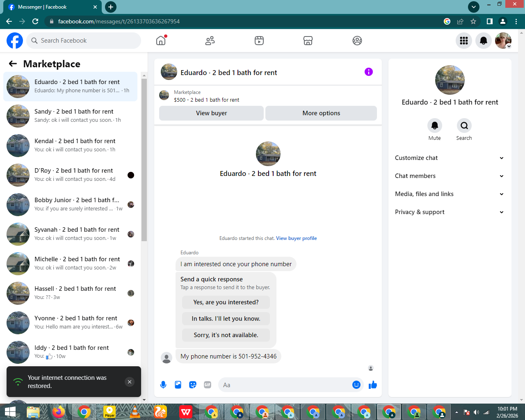Open Syvanah's 2 bed 1 bath conversation

point(71,234)
